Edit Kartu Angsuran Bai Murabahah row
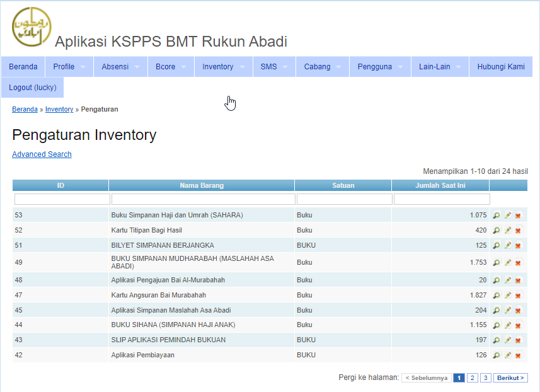The height and width of the screenshot is (392, 540). 508,295
